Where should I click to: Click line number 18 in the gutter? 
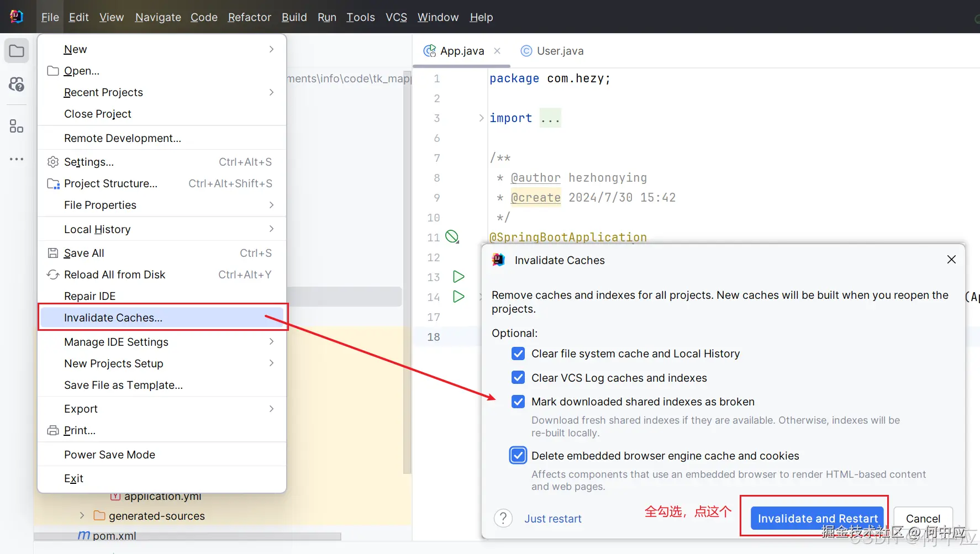tap(434, 337)
